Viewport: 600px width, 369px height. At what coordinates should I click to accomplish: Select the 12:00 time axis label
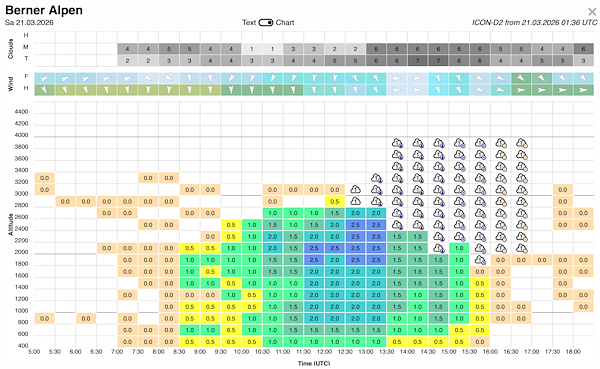[324, 352]
